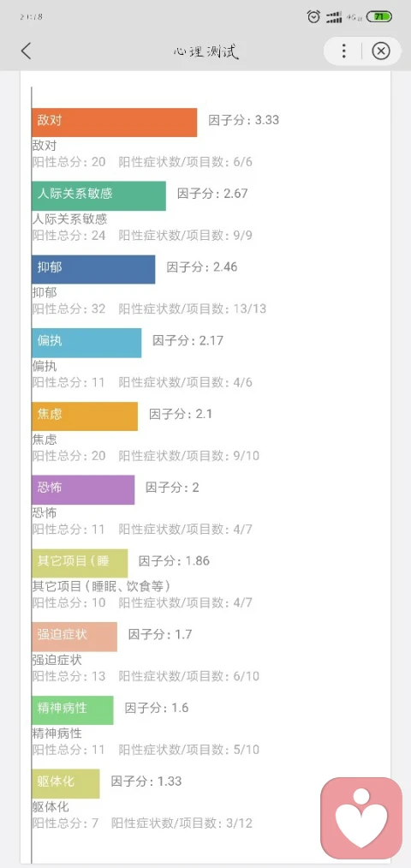This screenshot has height=868, width=411.
Task: Open the three-dot more options menu
Action: [343, 51]
